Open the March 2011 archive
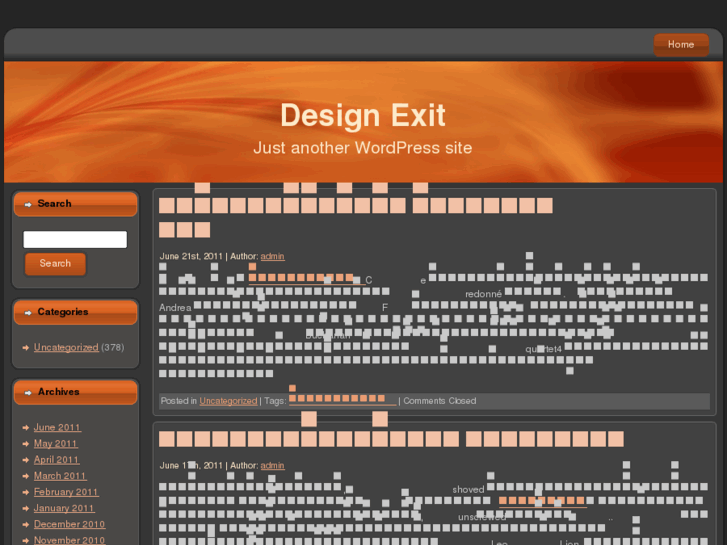Viewport: 727px width, 545px height. (60, 476)
